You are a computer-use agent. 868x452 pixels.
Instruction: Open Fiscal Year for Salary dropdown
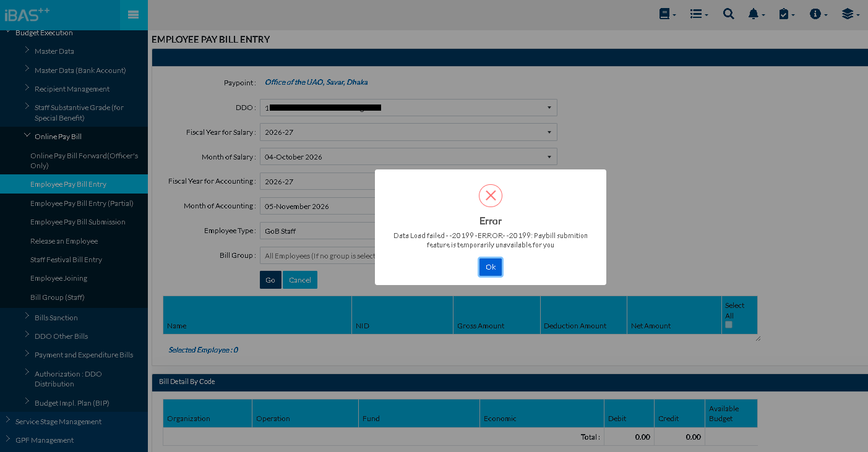[x=408, y=132]
